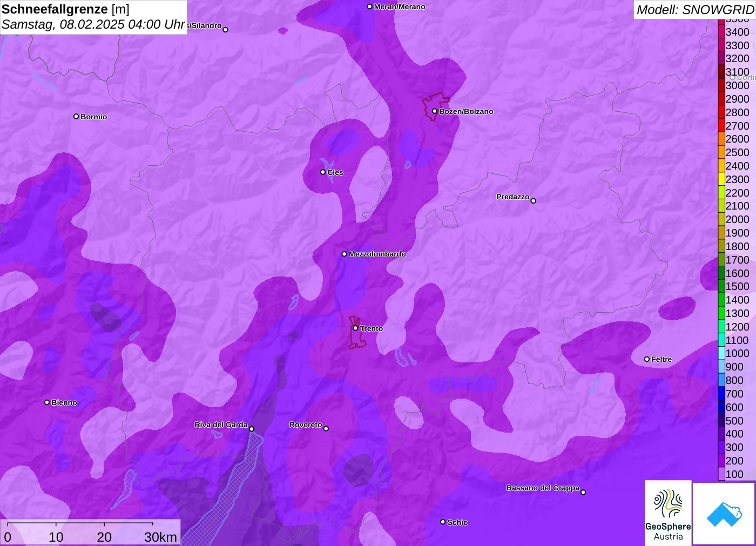Click the 100 purple legend swatch
Screen dimensions: 756x546
(721, 474)
